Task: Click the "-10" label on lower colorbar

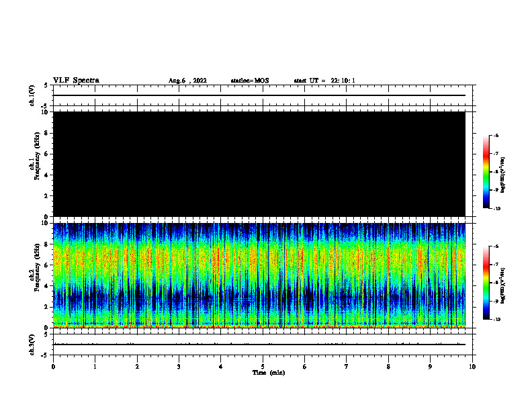Action: coord(496,320)
